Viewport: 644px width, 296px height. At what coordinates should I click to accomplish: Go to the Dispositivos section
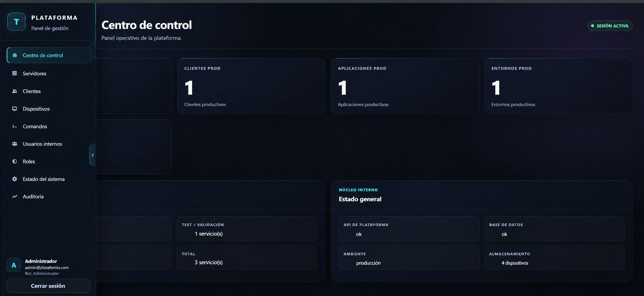click(49, 109)
